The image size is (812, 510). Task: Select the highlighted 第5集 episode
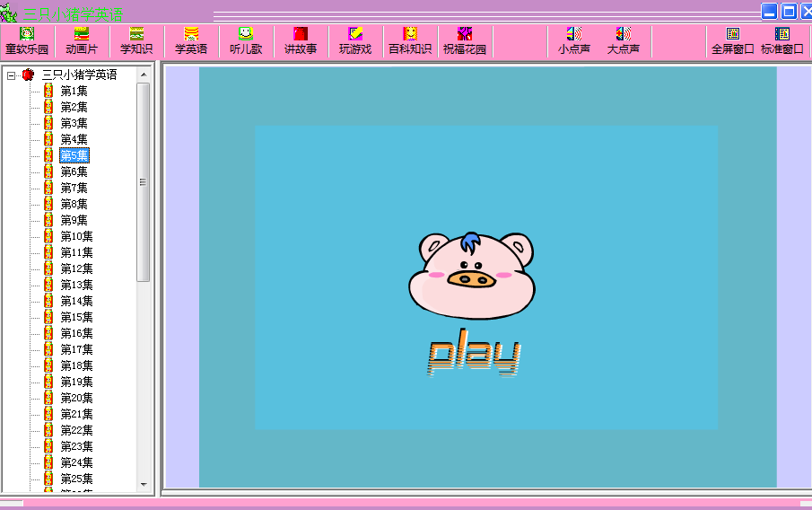point(74,155)
